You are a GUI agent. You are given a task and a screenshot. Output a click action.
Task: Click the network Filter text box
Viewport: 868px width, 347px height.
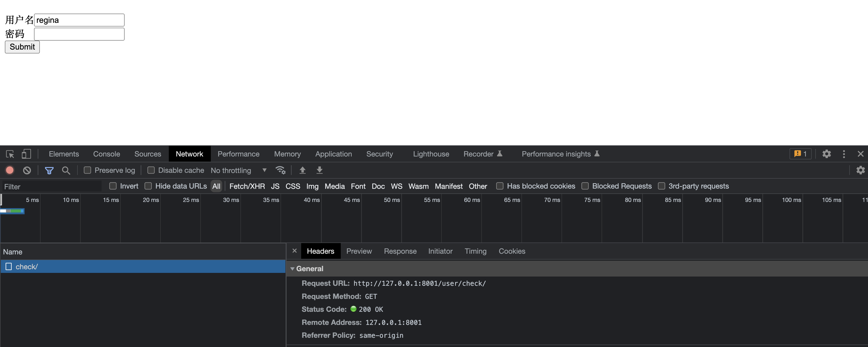[51, 186]
